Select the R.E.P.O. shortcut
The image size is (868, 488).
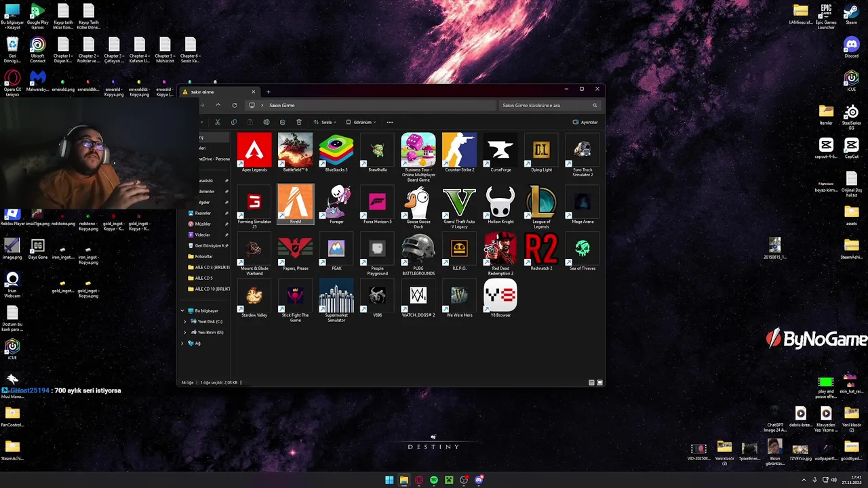coord(459,251)
